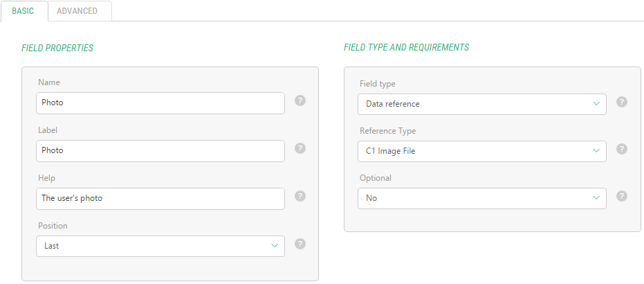Click help icon next to Name field

pos(300,100)
